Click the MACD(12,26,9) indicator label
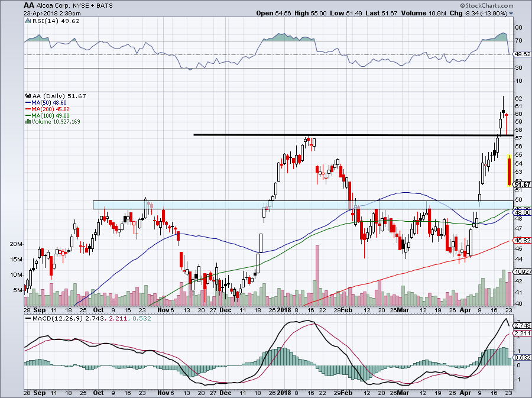532x398 pixels. pyautogui.click(x=58, y=319)
